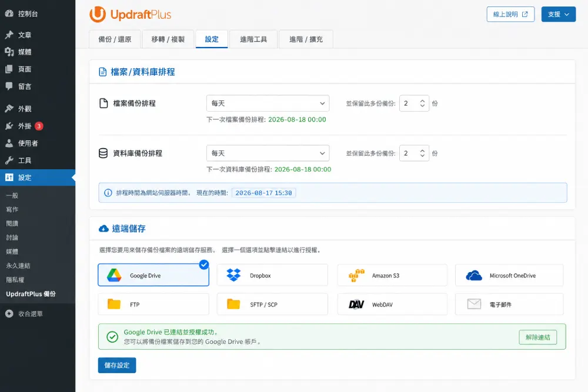Click the WebDAV logo icon
Screen dimensions: 588x392
tap(356, 304)
